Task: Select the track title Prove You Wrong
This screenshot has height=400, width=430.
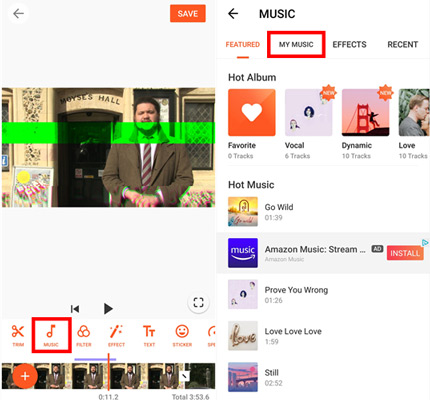Action: tap(296, 290)
